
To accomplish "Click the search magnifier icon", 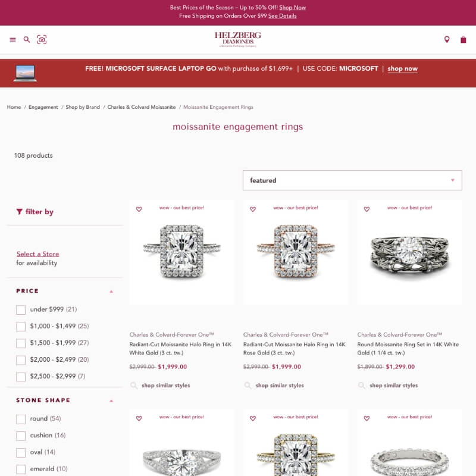I will click(27, 39).
